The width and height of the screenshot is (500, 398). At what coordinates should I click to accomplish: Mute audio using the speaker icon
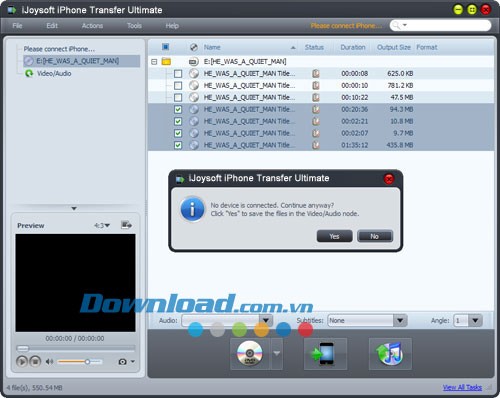(49, 361)
